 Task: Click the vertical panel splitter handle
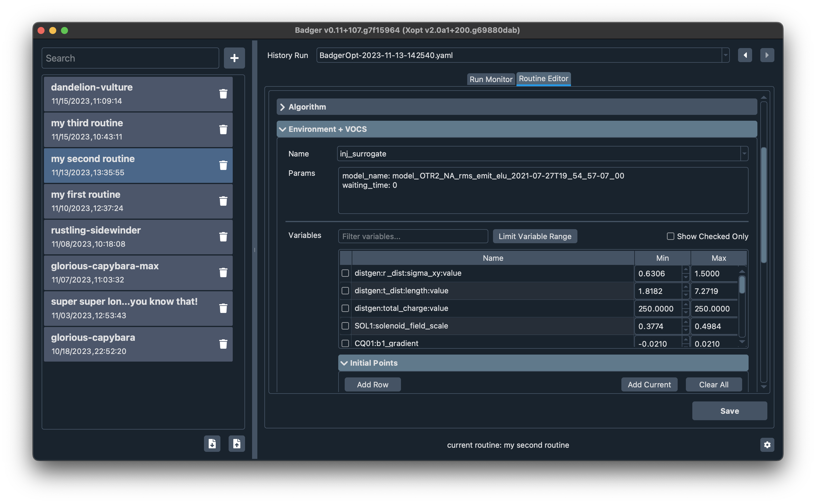coord(255,250)
